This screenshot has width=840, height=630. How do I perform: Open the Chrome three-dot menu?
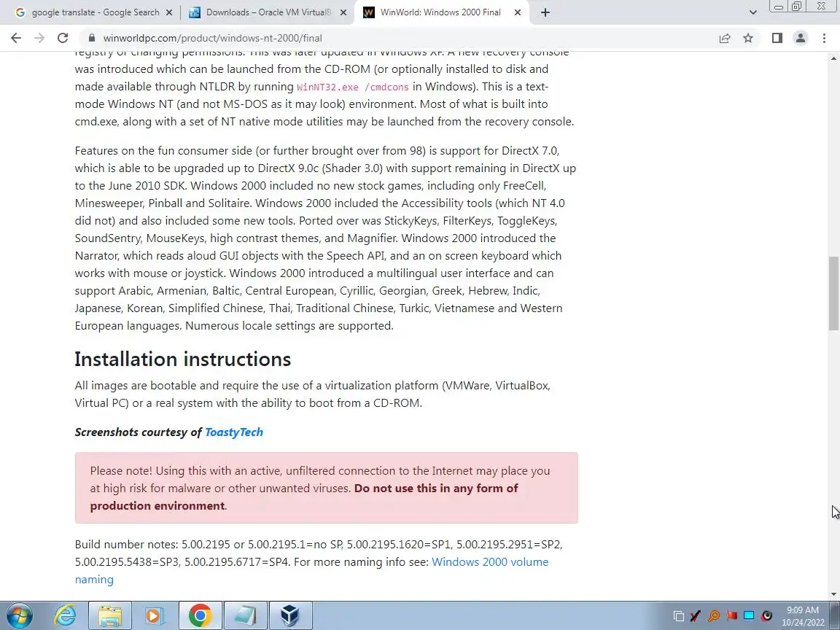point(824,38)
